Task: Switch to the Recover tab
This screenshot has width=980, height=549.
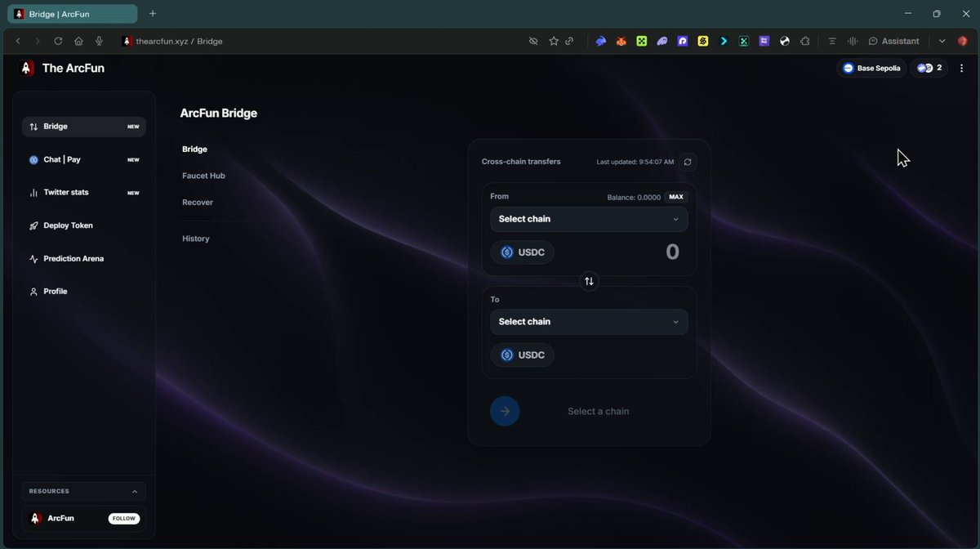Action: pyautogui.click(x=198, y=203)
